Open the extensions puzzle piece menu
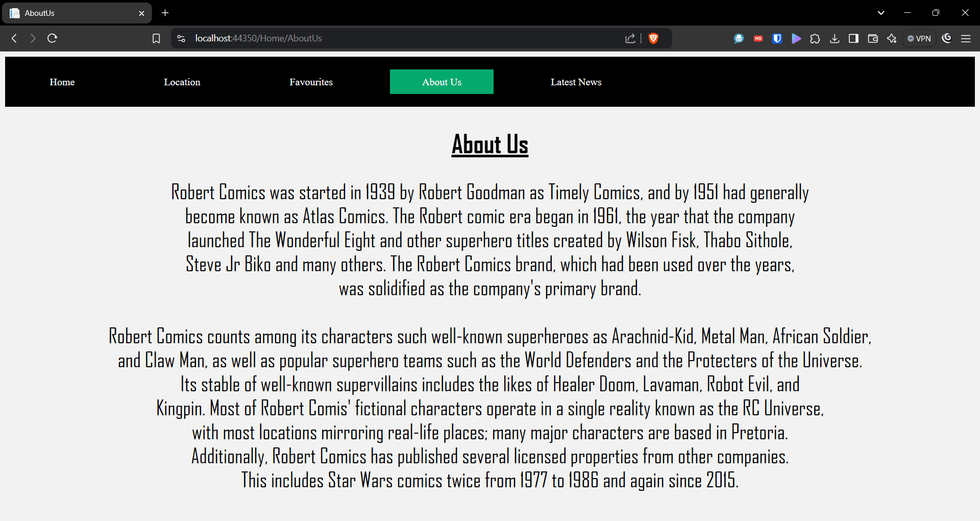 pyautogui.click(x=815, y=38)
